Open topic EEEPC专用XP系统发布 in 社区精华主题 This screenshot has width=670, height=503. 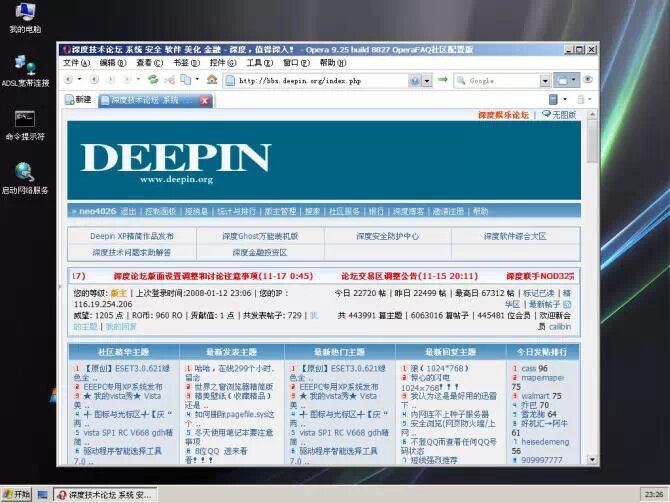[x=123, y=387]
